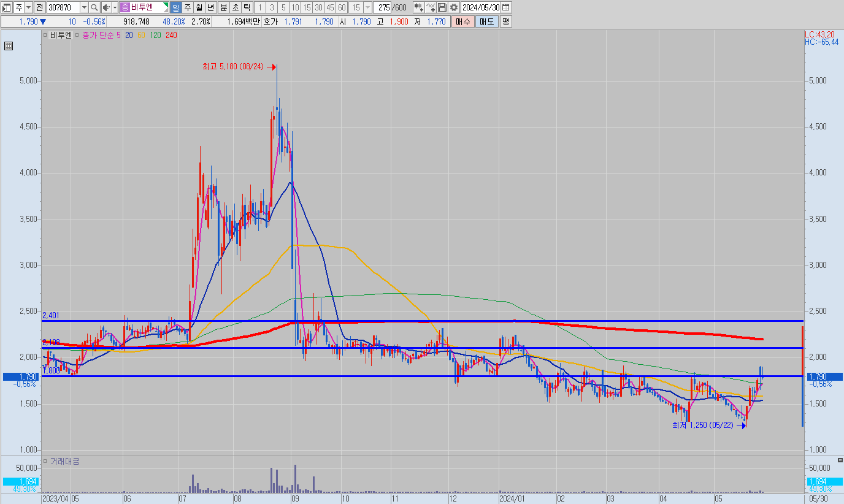Click the 종가 단순 5 moving average label
The width and height of the screenshot is (844, 504).
[102, 35]
